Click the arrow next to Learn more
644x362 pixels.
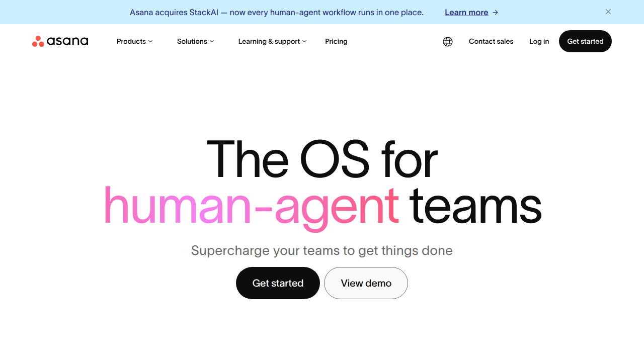coord(496,13)
